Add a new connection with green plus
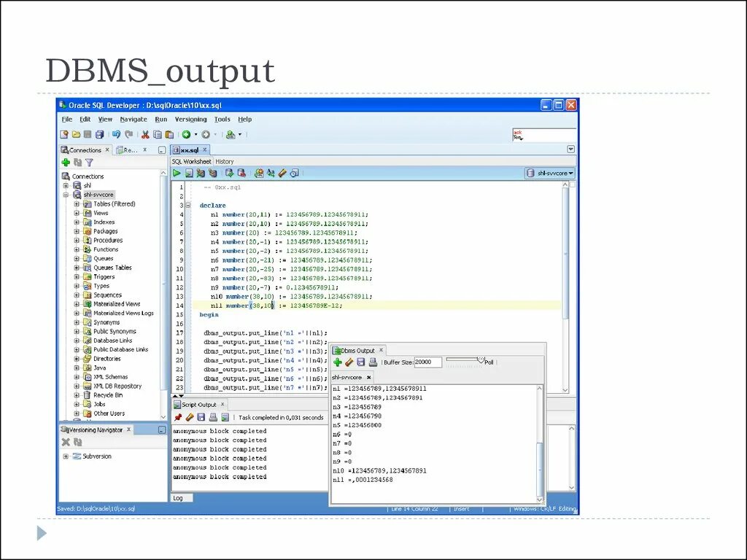 pyautogui.click(x=66, y=163)
